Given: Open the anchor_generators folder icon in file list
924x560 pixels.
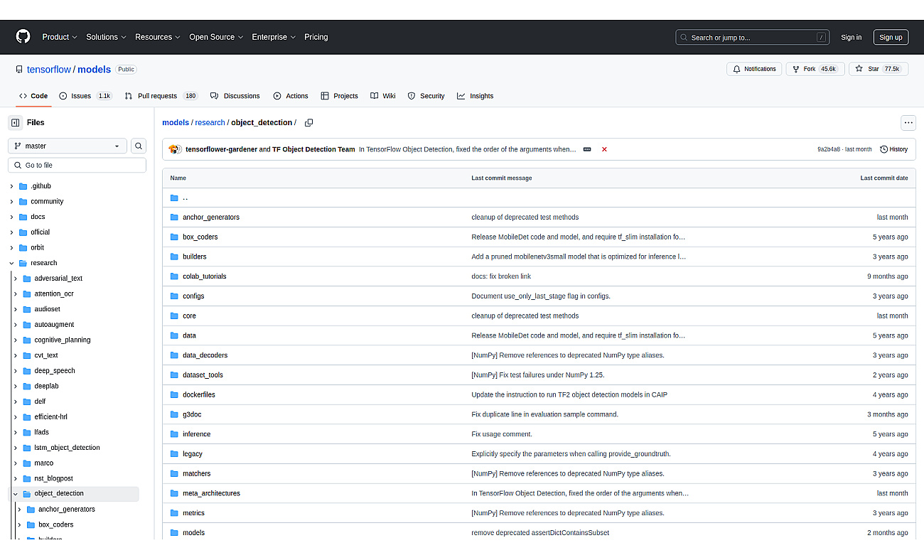Looking at the screenshot, I should [x=174, y=217].
